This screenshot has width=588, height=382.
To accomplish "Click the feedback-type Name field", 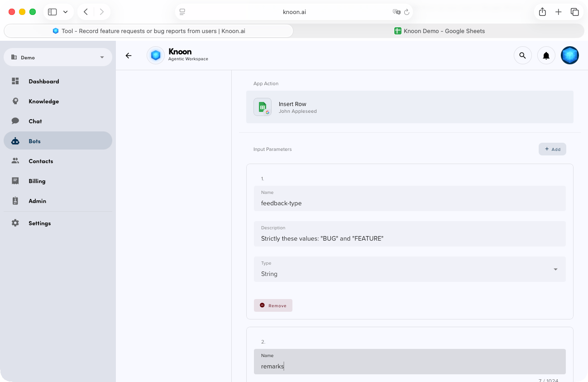I will [x=409, y=203].
